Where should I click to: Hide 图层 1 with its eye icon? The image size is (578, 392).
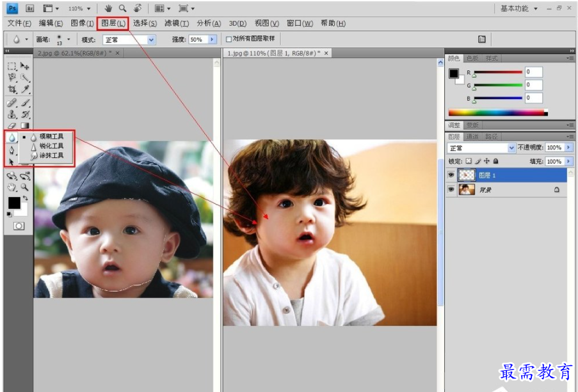451,175
